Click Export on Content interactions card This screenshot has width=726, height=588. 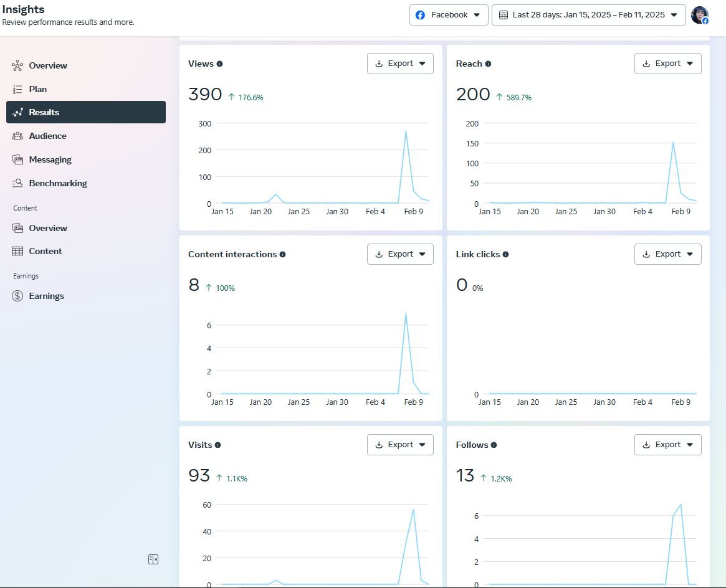[400, 254]
